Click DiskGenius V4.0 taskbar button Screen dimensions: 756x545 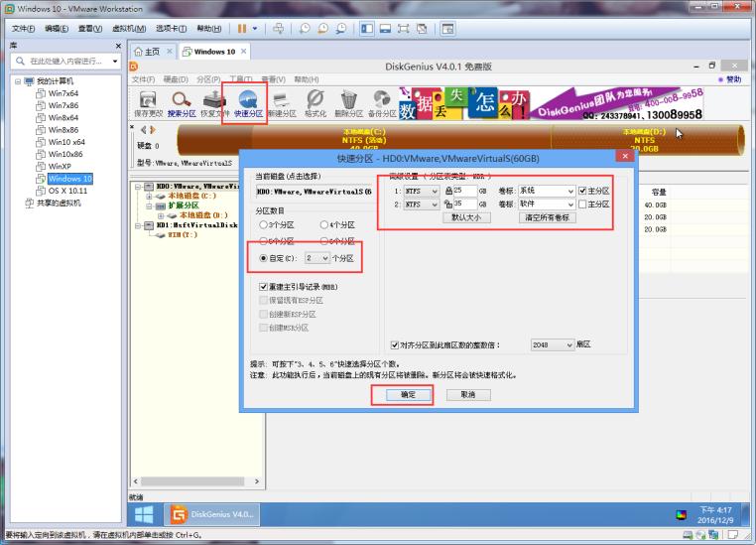pos(212,514)
